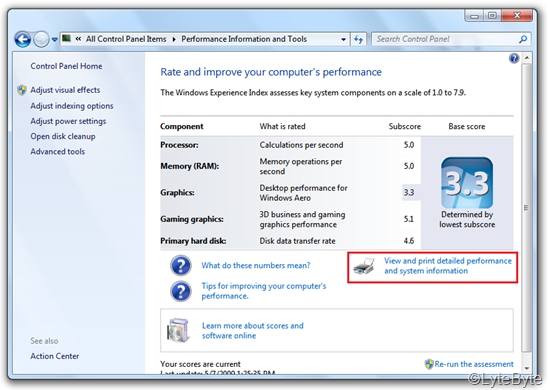This screenshot has width=550, height=390.
Task: Open View and print detailed performance information
Action: pos(448,266)
